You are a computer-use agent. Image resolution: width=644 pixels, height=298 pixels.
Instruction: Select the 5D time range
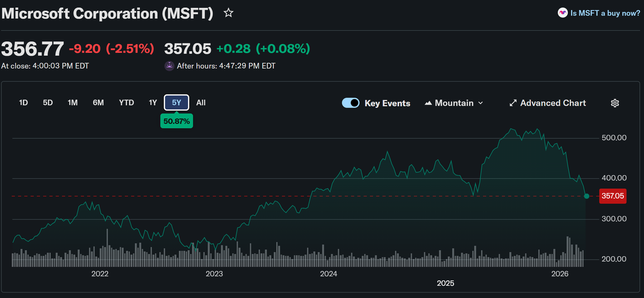click(48, 103)
